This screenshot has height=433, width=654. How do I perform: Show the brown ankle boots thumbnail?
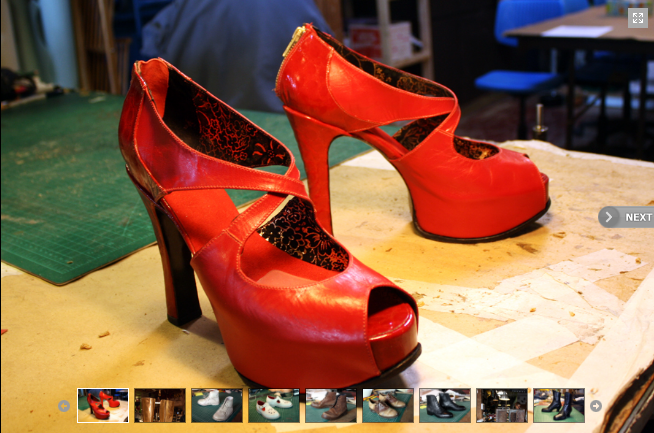(x=331, y=405)
